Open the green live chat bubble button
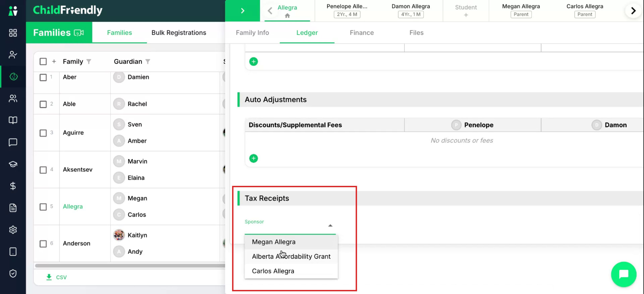644x294 pixels. tap(623, 274)
